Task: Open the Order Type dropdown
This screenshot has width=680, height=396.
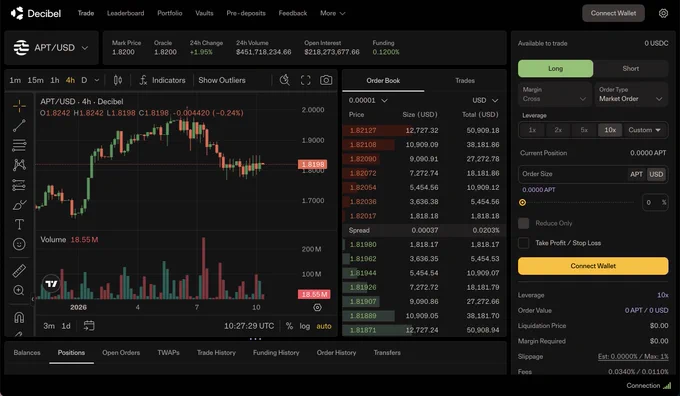Action: (631, 94)
